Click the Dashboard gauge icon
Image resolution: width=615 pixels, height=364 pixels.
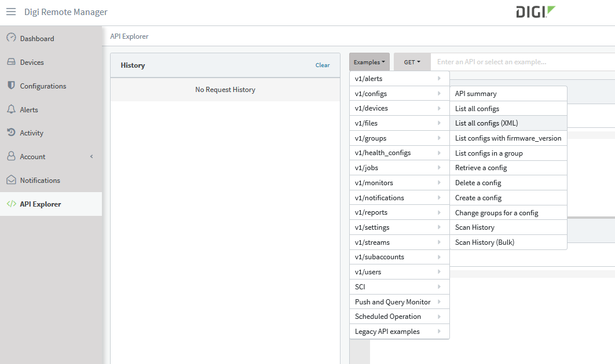[12, 38]
